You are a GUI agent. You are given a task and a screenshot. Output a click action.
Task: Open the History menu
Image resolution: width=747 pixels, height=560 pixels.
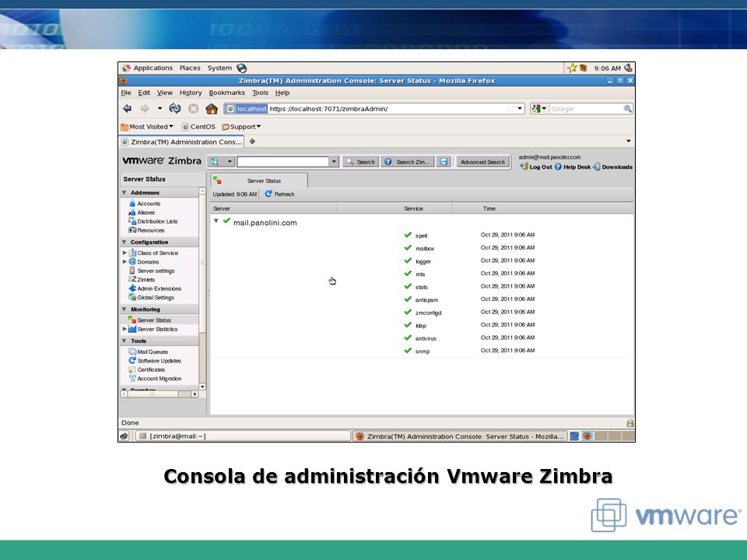coord(191,93)
